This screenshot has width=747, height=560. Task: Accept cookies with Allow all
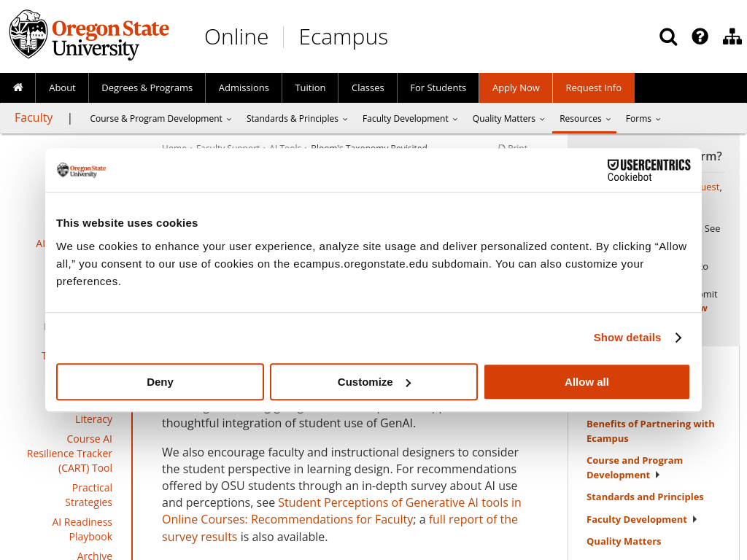(x=587, y=382)
